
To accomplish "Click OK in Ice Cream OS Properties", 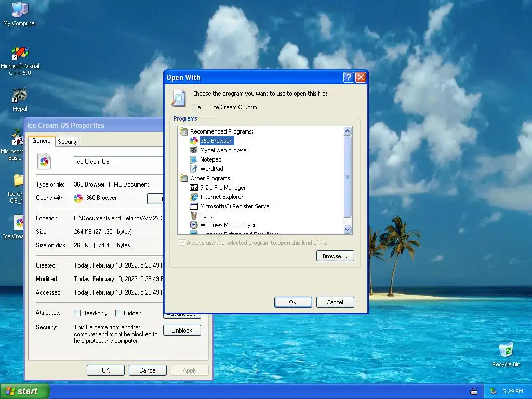I will (x=105, y=370).
